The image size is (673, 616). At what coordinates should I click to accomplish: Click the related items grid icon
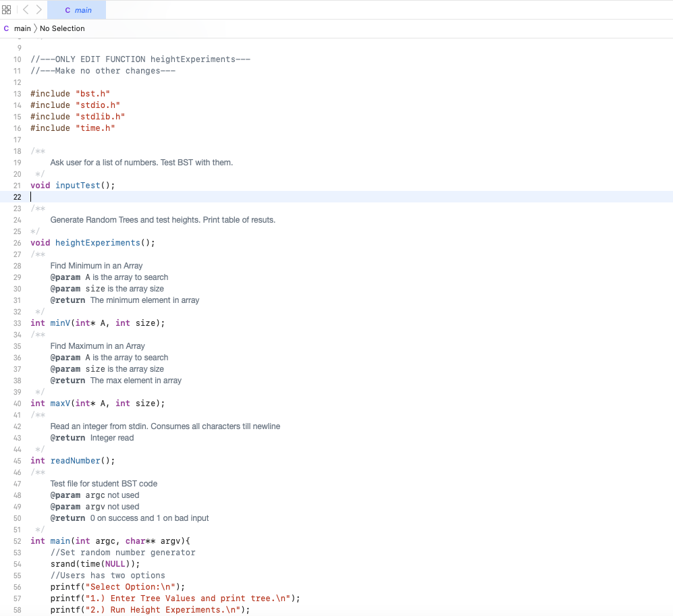7,9
